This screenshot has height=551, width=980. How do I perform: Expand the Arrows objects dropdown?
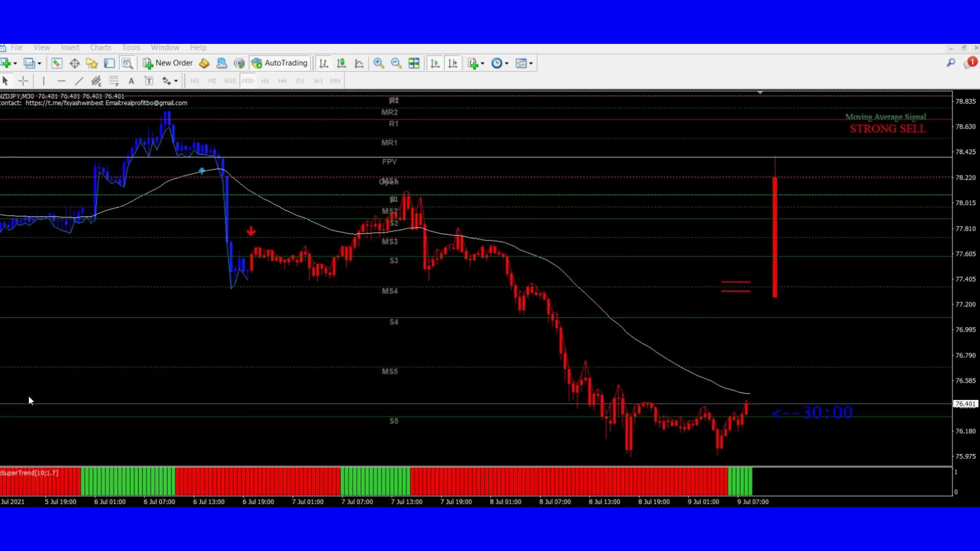point(176,81)
